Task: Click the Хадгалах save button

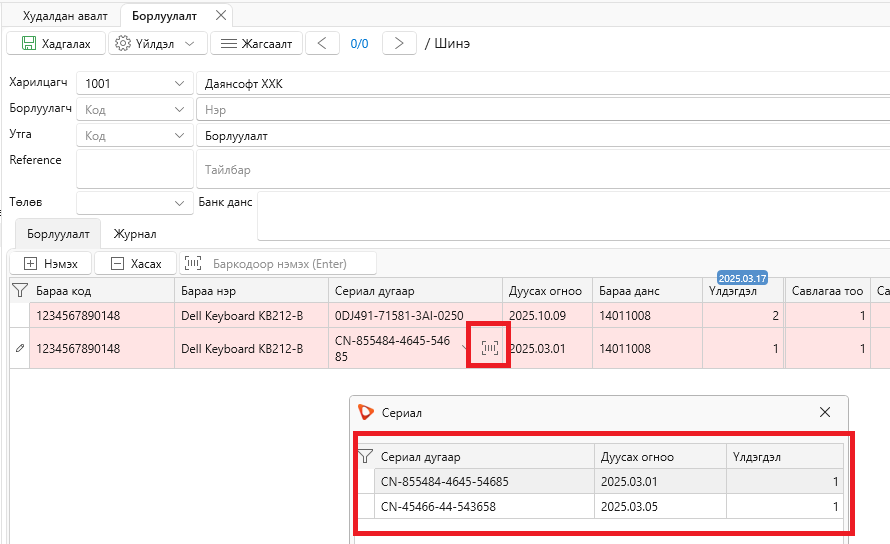Action: tap(56, 44)
